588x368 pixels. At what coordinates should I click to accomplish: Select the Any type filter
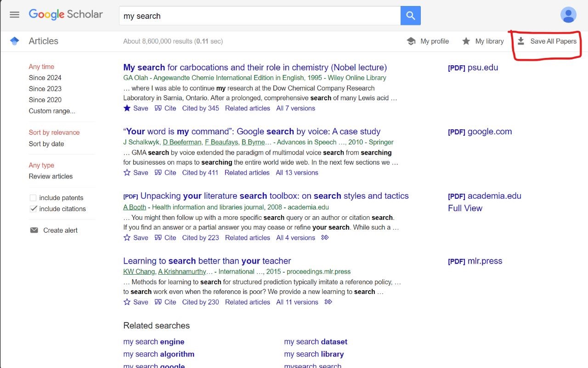point(41,165)
